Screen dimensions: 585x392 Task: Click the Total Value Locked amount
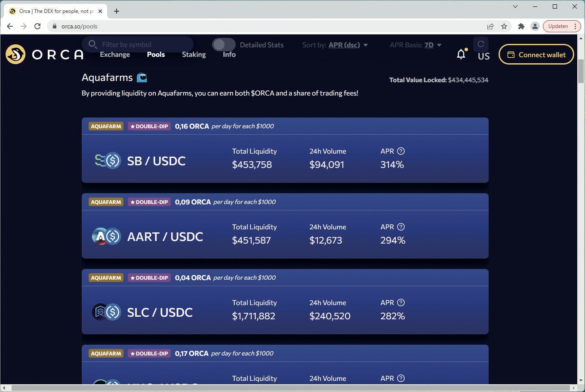468,80
